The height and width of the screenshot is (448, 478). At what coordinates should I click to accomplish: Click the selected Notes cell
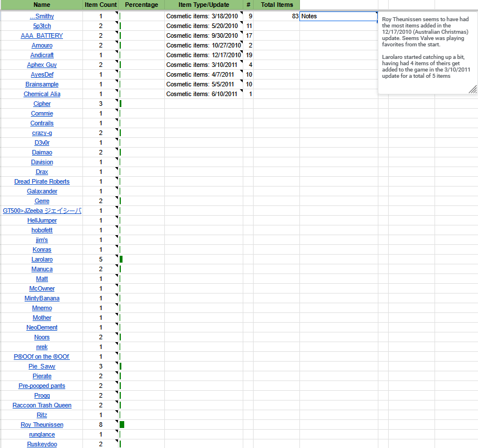(x=339, y=16)
